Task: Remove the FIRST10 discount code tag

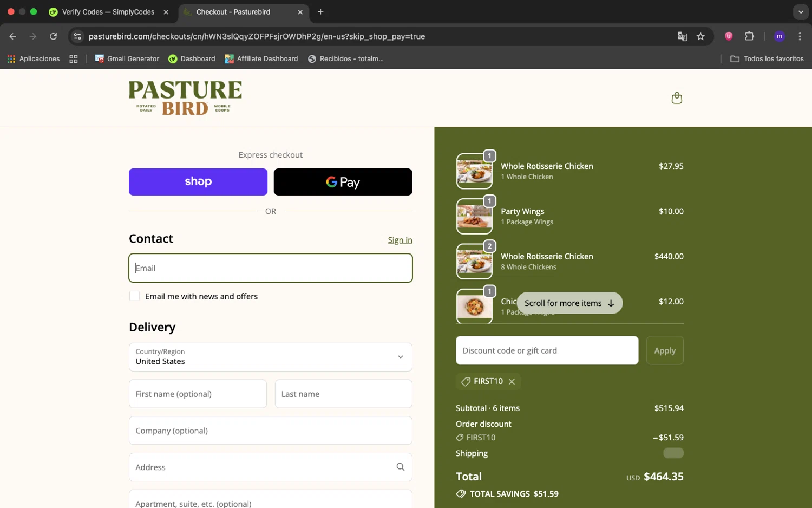Action: [x=512, y=381]
